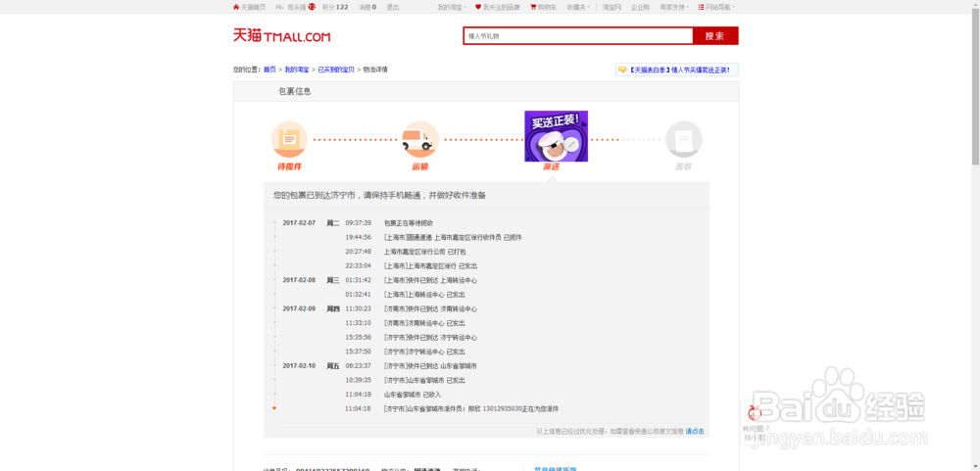Click the 快件已到达 山东省邹城市 entry

pyautogui.click(x=430, y=365)
